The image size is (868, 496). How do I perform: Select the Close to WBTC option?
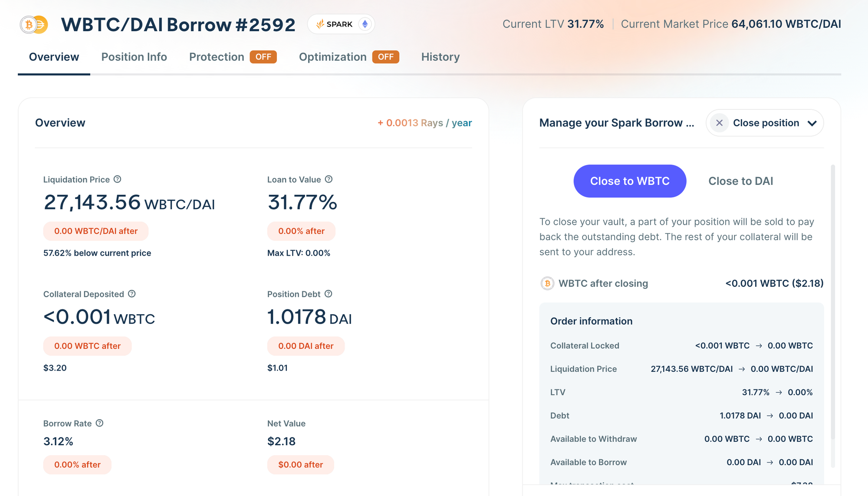coord(630,181)
